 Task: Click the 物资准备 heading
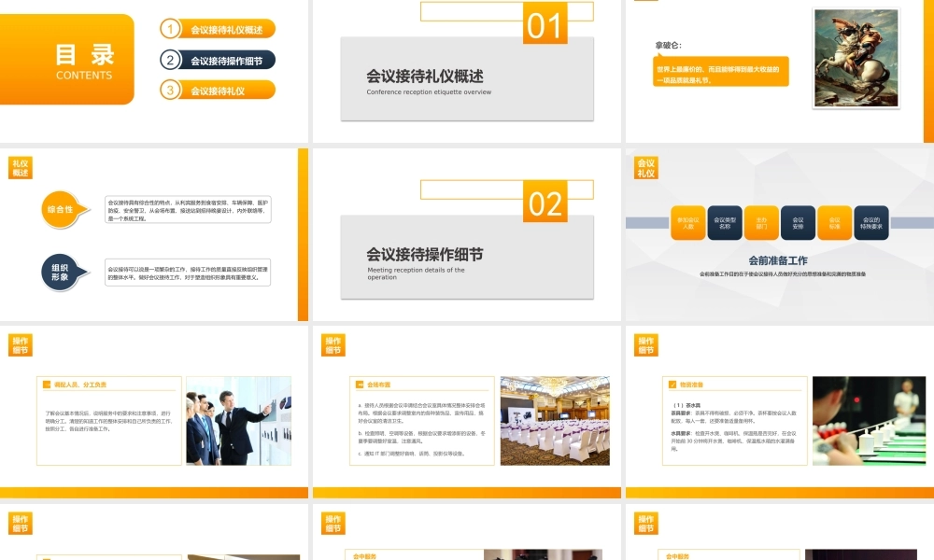[x=691, y=385]
